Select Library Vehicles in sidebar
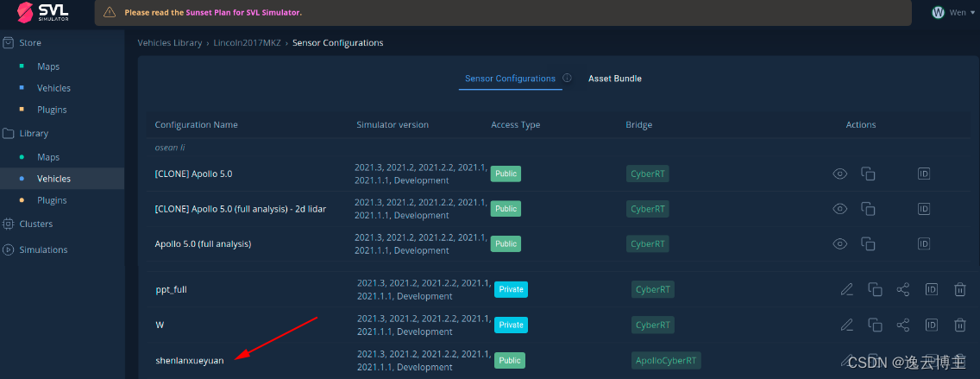 click(x=53, y=179)
